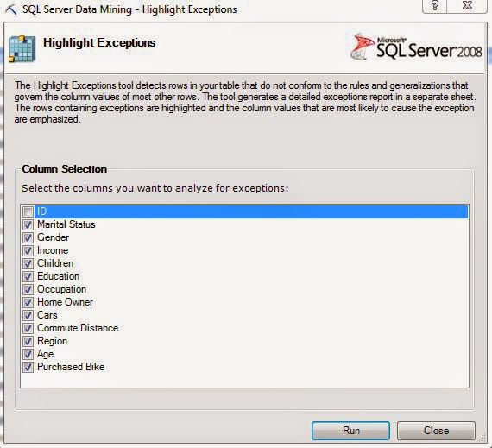Click the Microsoft SQL Server 2008 logo
This screenshot has width=492, height=448.
click(x=416, y=47)
